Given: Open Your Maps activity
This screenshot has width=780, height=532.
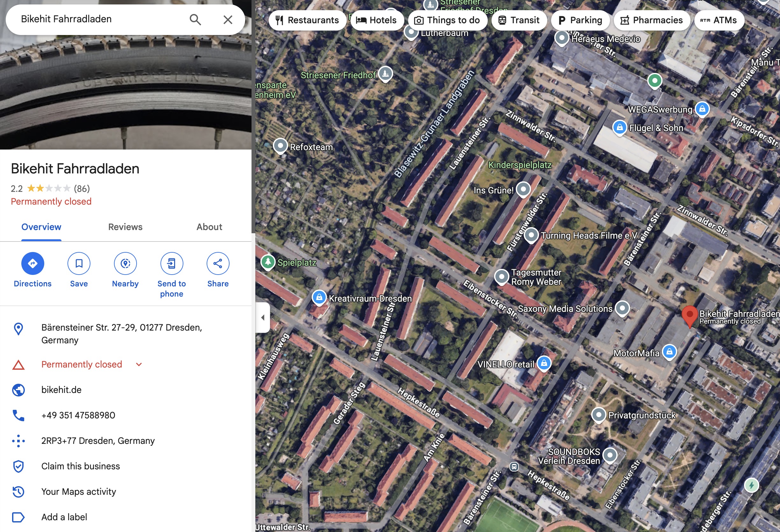Looking at the screenshot, I should click(79, 492).
